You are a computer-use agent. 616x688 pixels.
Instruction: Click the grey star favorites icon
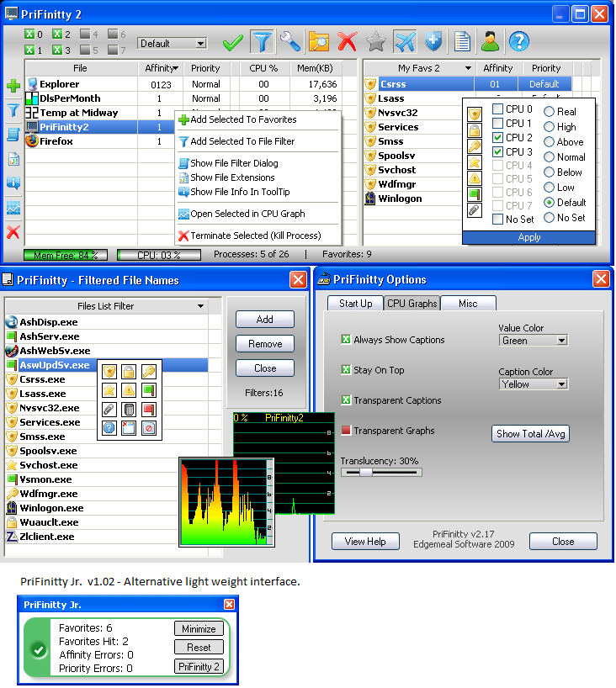pos(376,41)
